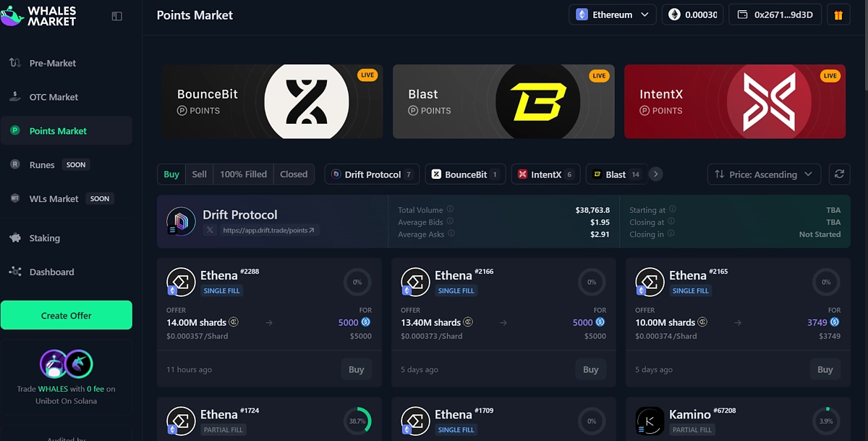868x441 pixels.
Task: Refresh the offers list
Action: tap(839, 174)
